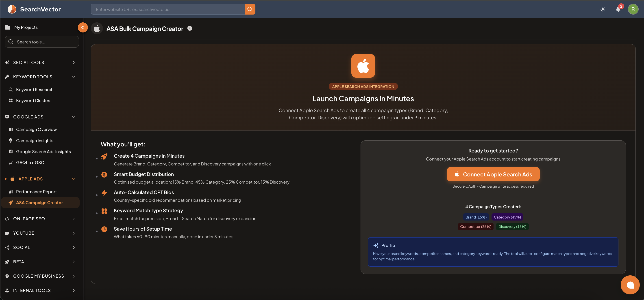Viewport: 644px width, 300px height.
Task: Click the SearchVector logo icon
Action: 12,9
